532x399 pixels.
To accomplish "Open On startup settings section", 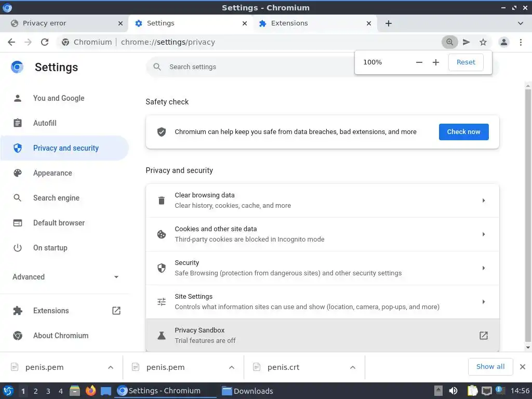I will coord(64,248).
